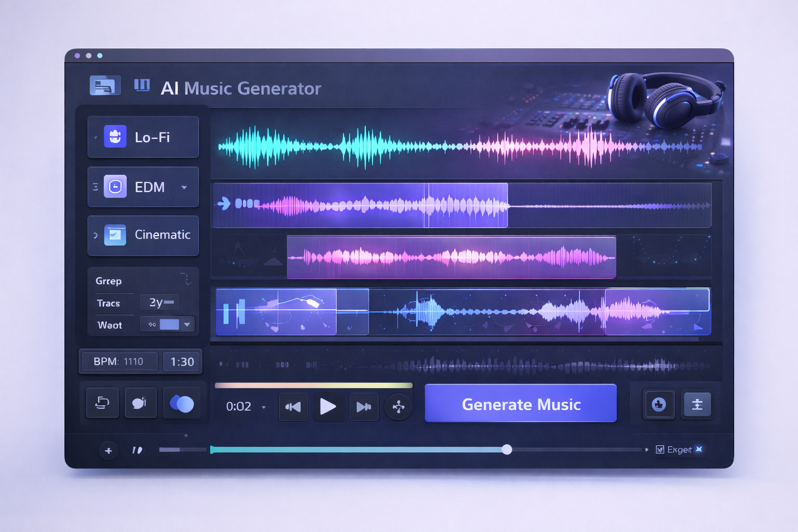Select the Lo-Fi genre preset
Screen dimensions: 798x532
143,137
